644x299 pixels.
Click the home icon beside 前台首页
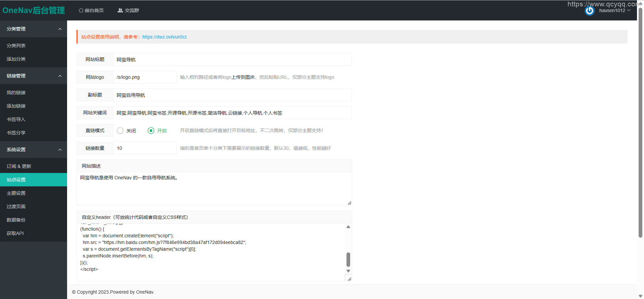tap(81, 10)
